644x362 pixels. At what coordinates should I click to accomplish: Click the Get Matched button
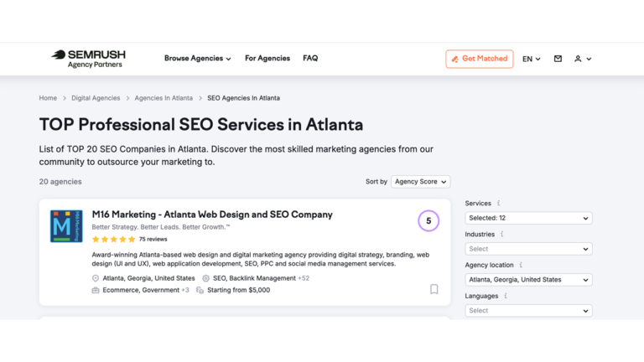tap(480, 59)
